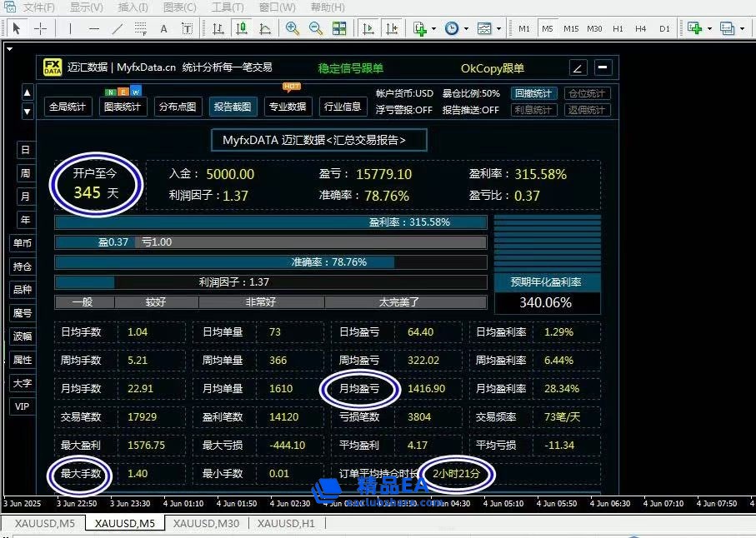This screenshot has width=756, height=538.
Task: Open the new chart dropdown arrow
Action: click(x=709, y=29)
